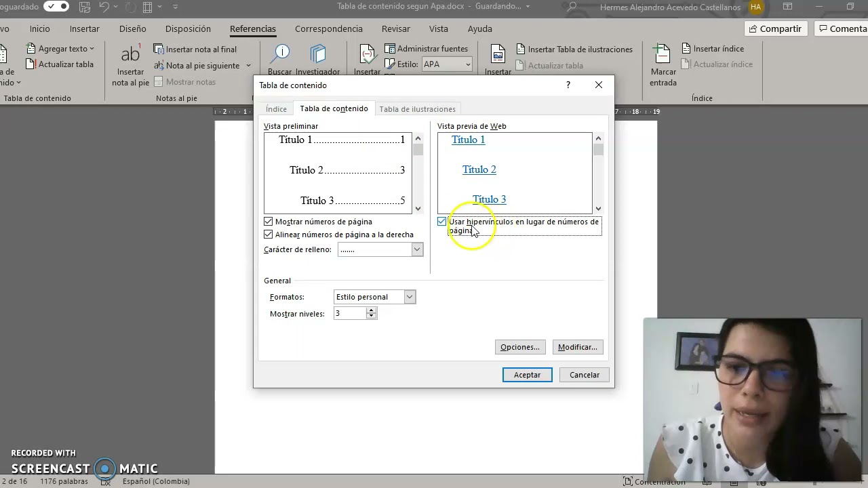Toggle Usar hipervínculos en lugar de números checkbox
The width and height of the screenshot is (868, 488).
[442, 222]
